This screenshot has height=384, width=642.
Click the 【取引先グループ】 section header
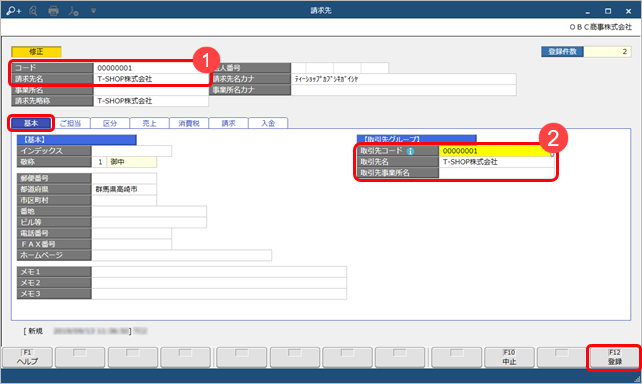pyautogui.click(x=416, y=139)
